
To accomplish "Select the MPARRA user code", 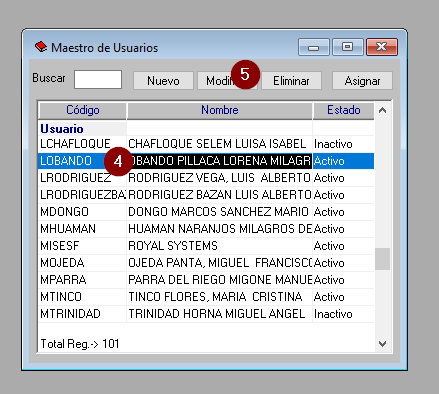I will 63,280.
